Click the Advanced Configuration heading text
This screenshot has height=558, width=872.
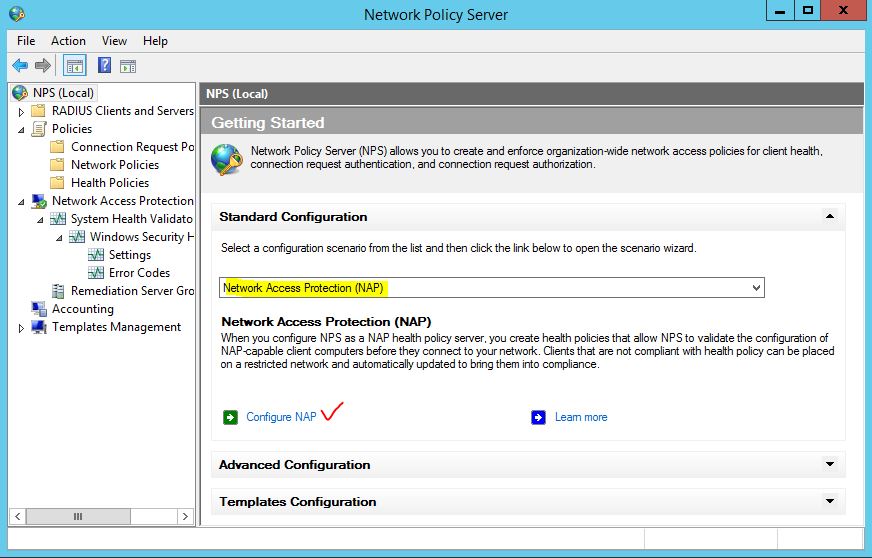[295, 465]
